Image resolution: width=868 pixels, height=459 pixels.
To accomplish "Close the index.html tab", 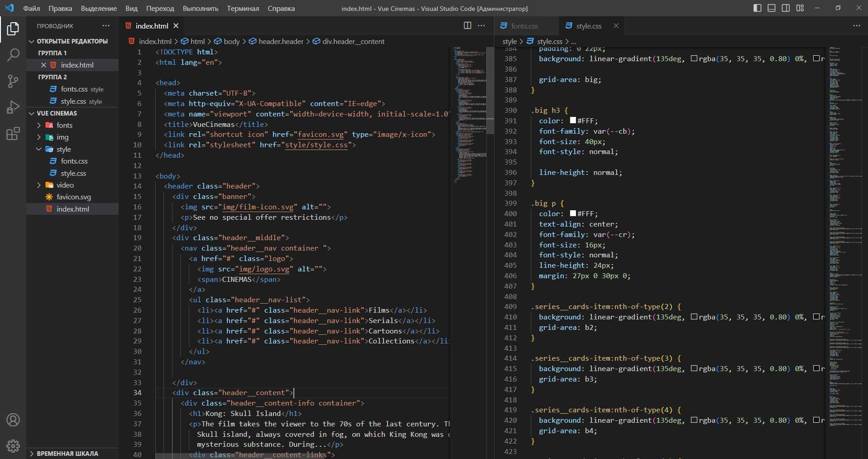I will click(176, 26).
